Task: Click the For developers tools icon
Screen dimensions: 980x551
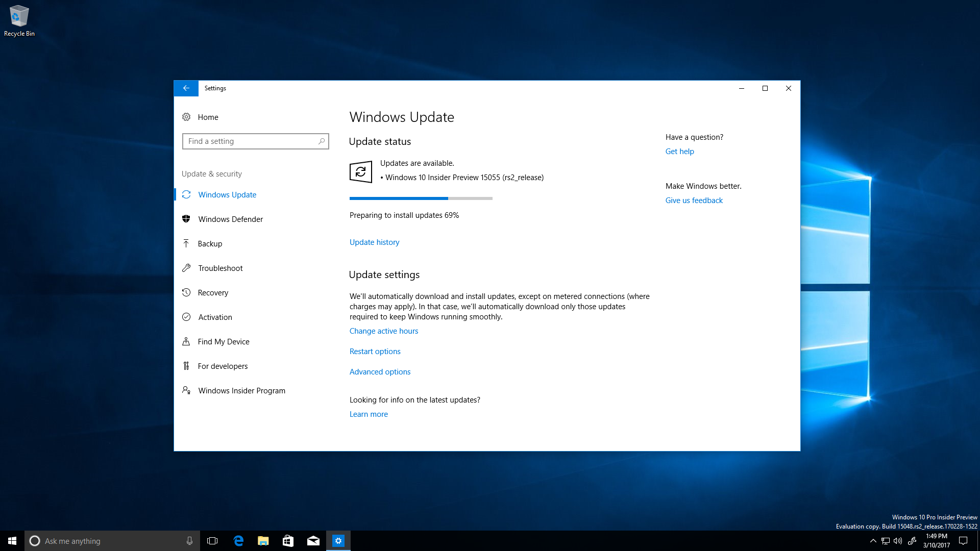Action: pyautogui.click(x=186, y=366)
